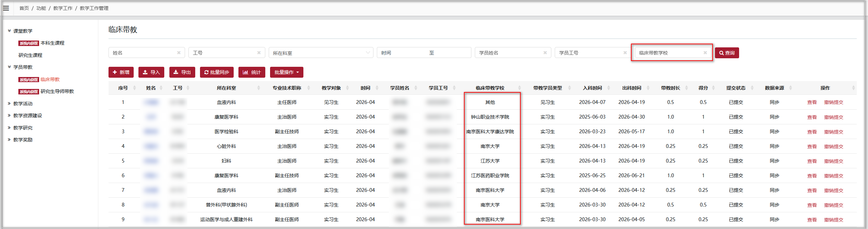This screenshot has height=229, width=868.
Task: Sort by the 工号 column header sort icon
Action: 188,88
